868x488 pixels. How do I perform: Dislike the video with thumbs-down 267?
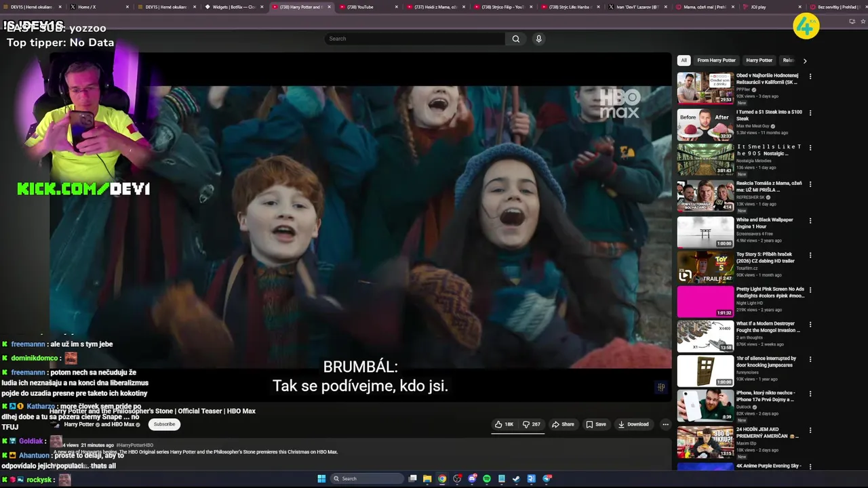(531, 424)
